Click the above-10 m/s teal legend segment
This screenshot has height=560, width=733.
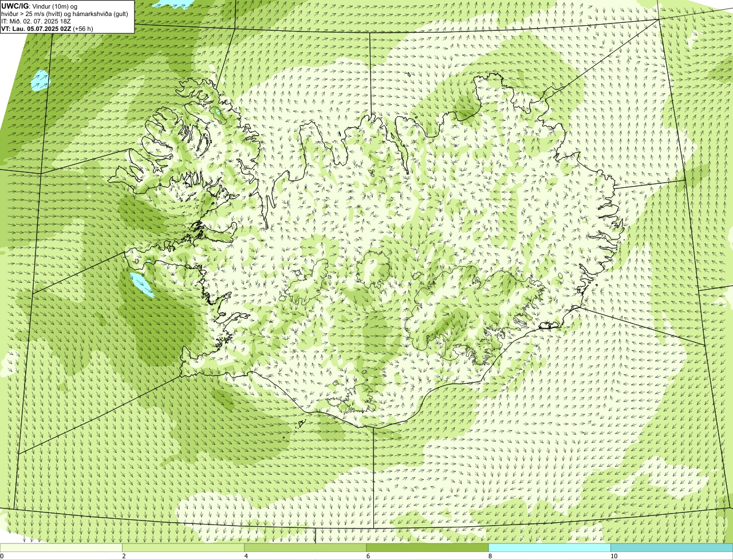pyautogui.click(x=672, y=547)
